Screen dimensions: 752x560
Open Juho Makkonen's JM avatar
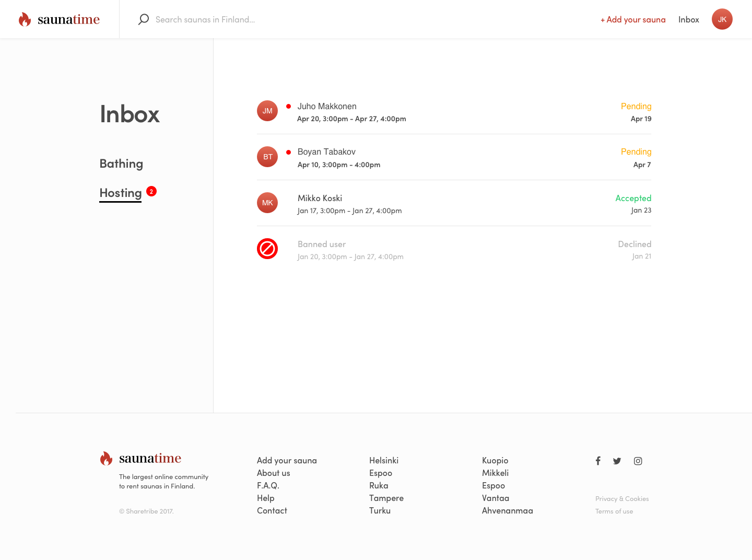(267, 111)
